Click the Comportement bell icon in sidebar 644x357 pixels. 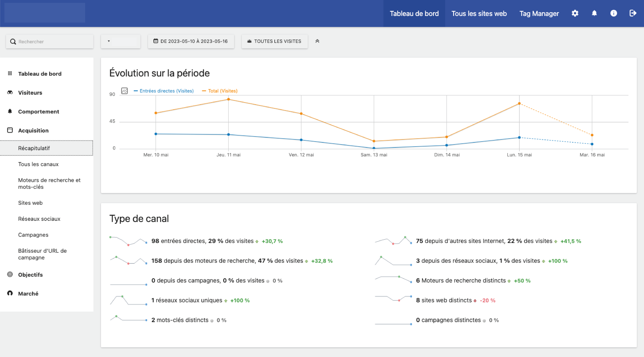point(10,111)
